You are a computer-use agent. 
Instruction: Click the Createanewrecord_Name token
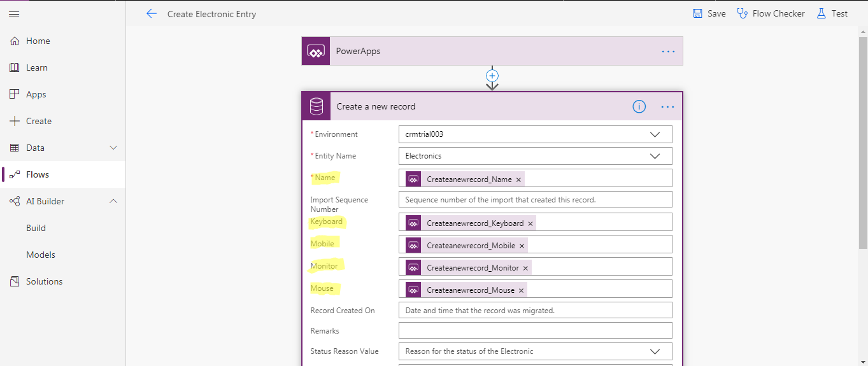pyautogui.click(x=465, y=179)
